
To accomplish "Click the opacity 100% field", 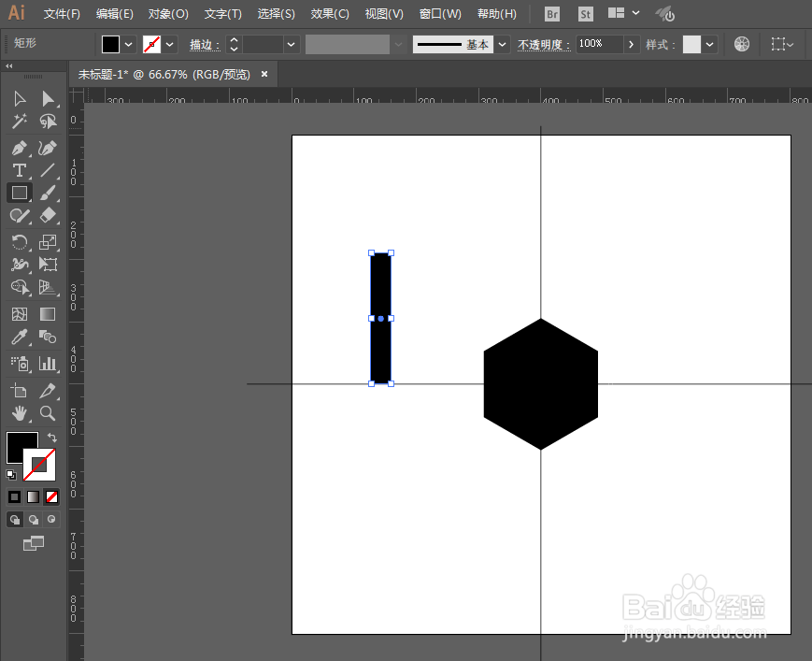I will tap(599, 45).
